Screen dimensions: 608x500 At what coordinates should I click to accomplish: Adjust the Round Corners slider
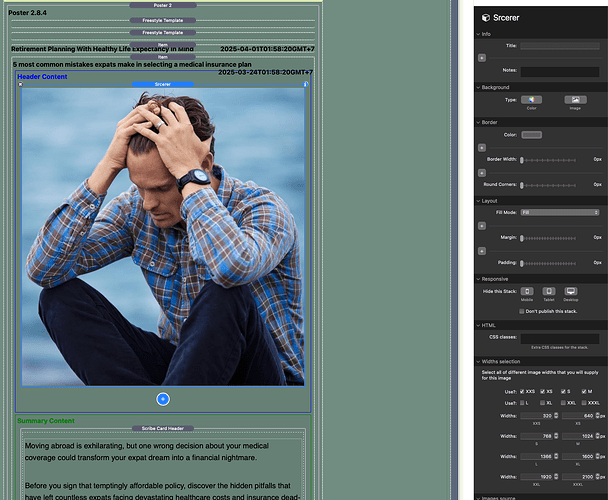tap(548, 185)
